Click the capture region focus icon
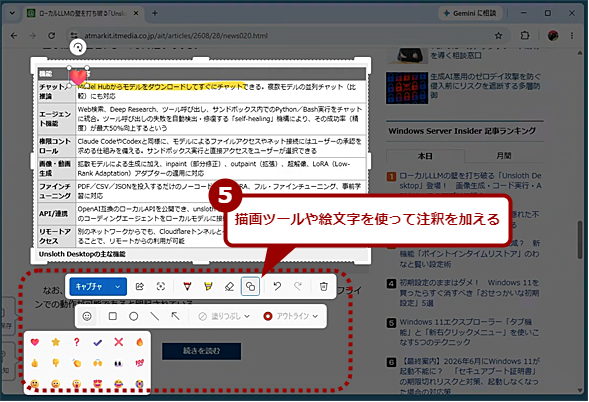 point(161,287)
